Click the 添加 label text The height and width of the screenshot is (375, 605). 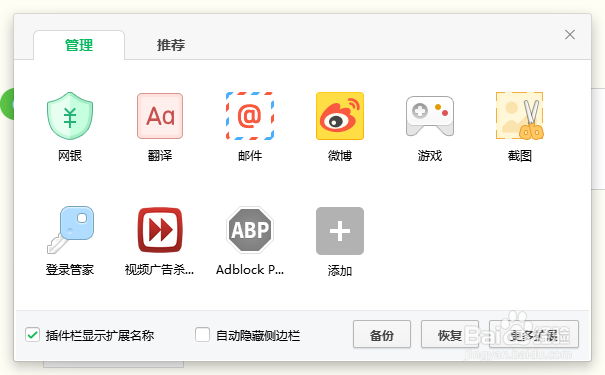tap(340, 271)
